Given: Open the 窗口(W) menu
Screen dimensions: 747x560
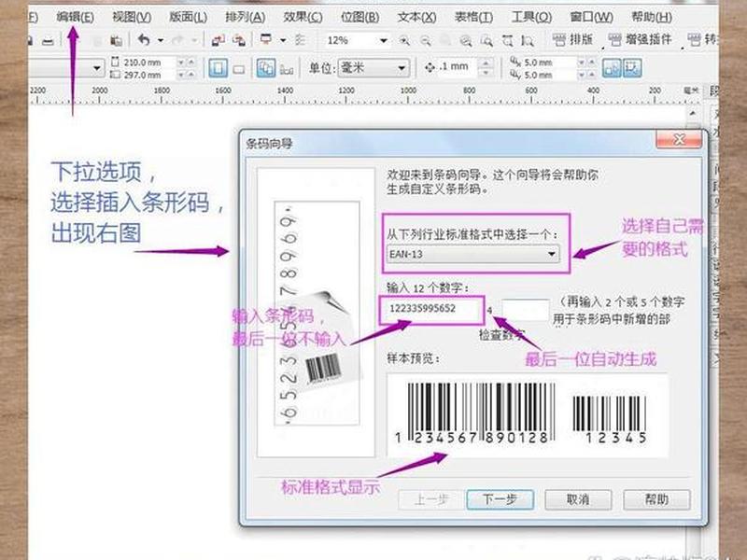Looking at the screenshot, I should (x=591, y=18).
